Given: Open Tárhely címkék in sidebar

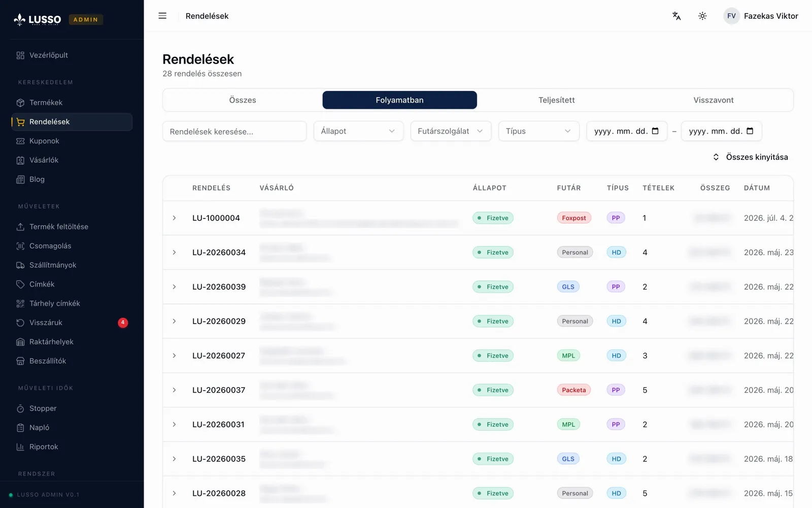Looking at the screenshot, I should point(72,303).
